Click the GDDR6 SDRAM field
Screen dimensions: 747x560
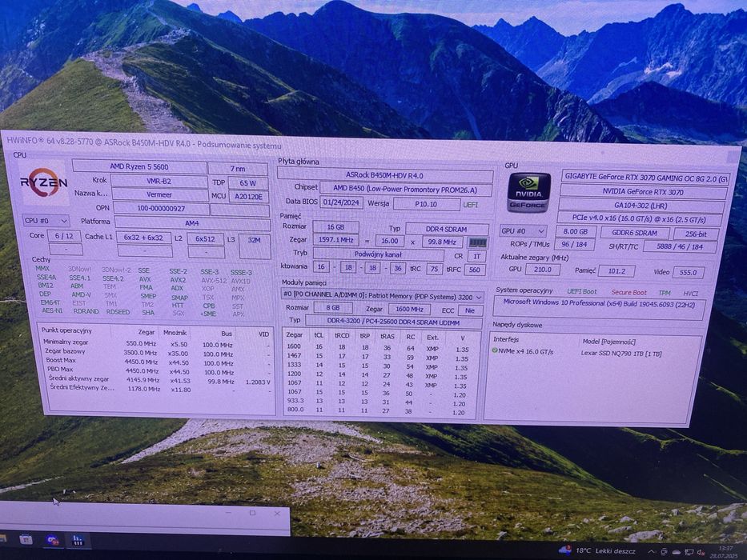point(634,233)
